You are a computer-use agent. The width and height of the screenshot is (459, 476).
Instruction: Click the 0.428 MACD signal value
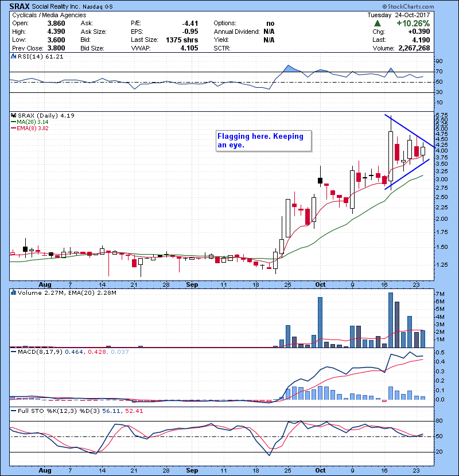97,352
